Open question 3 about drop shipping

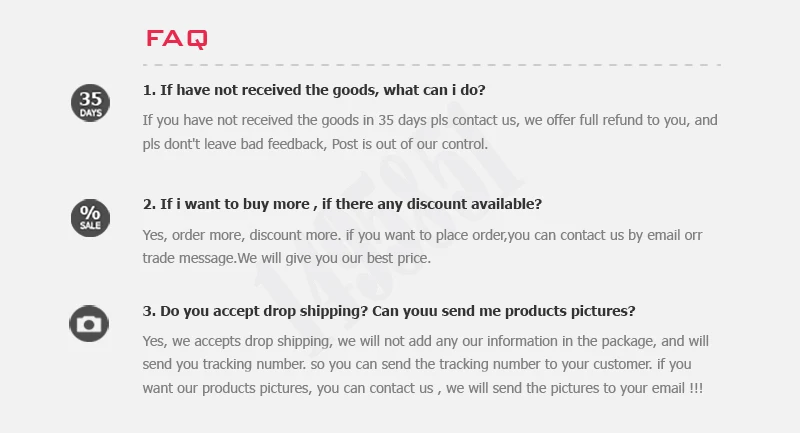pos(389,310)
